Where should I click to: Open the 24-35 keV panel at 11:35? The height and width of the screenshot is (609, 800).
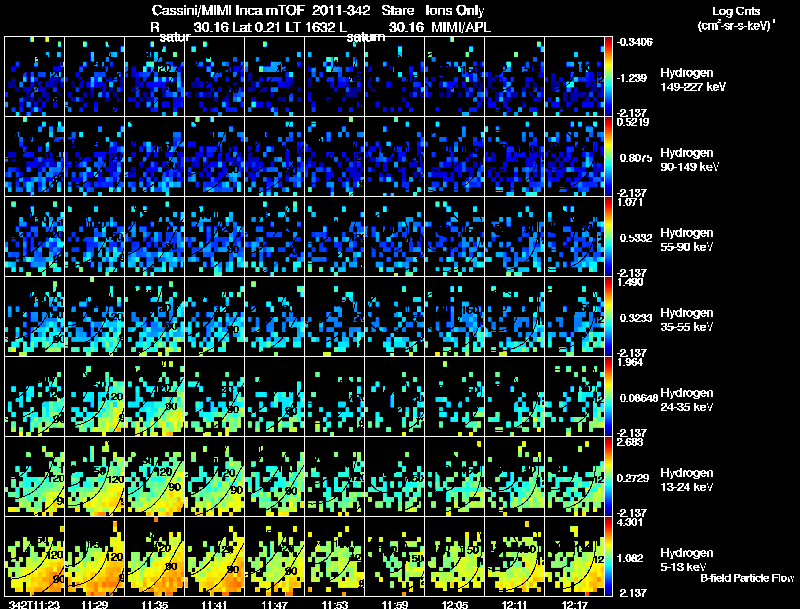[x=155, y=396]
